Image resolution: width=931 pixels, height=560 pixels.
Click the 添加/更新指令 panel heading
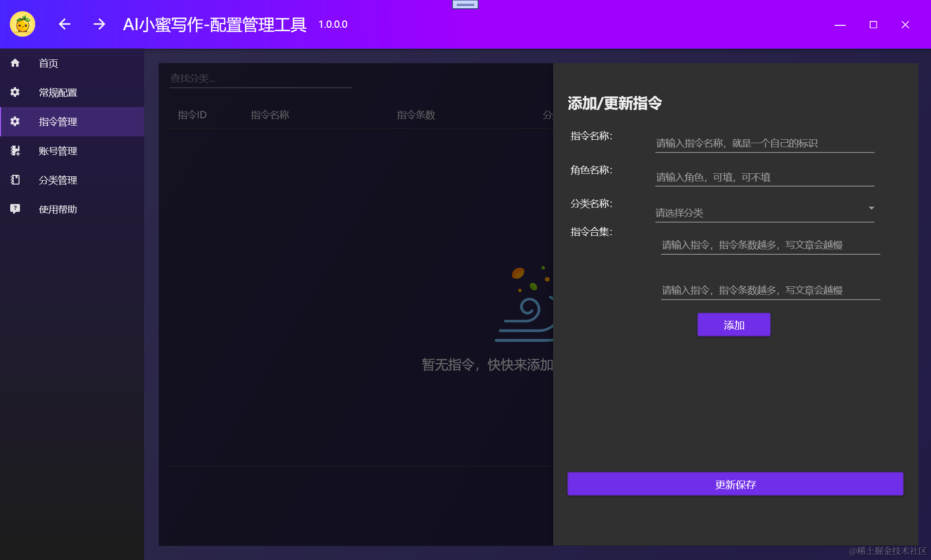coord(615,103)
